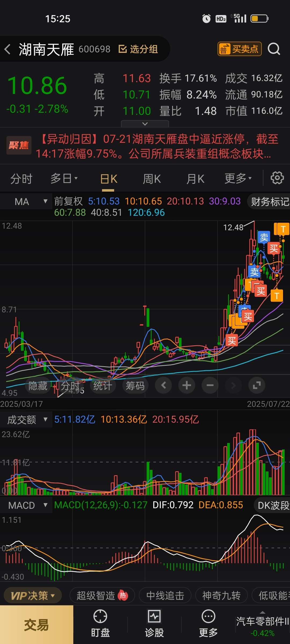
Task: Open the 成交额 indicator dropdown
Action: 26,419
